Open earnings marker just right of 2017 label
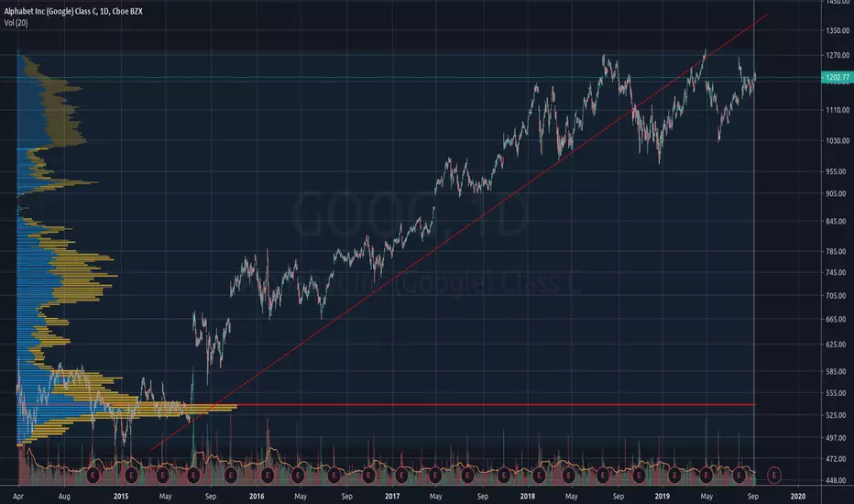 [401, 475]
